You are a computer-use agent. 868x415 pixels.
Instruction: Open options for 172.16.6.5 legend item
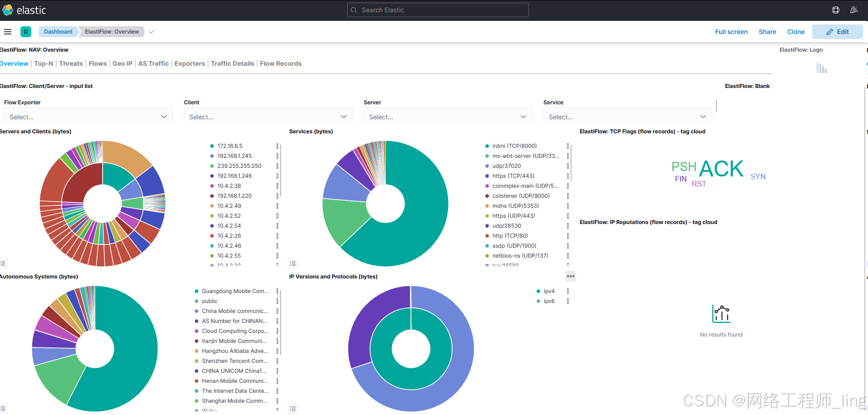277,146
